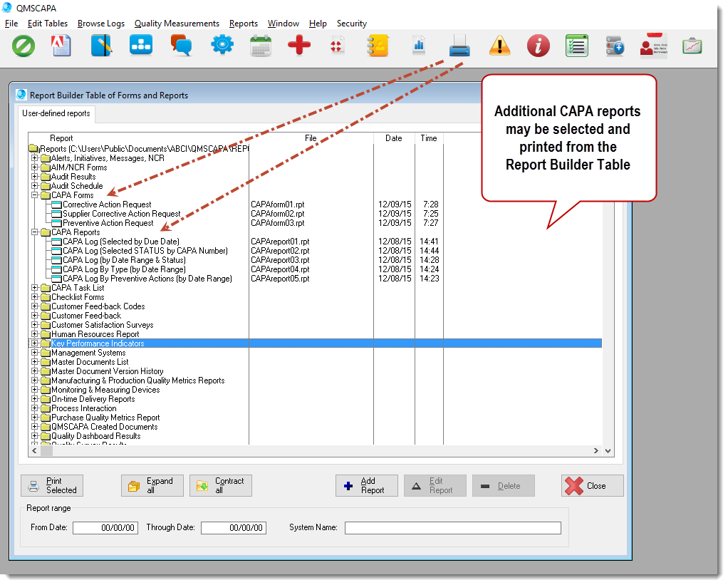Open the Browse Logs menu
This screenshot has height=585, width=728.
tap(100, 24)
